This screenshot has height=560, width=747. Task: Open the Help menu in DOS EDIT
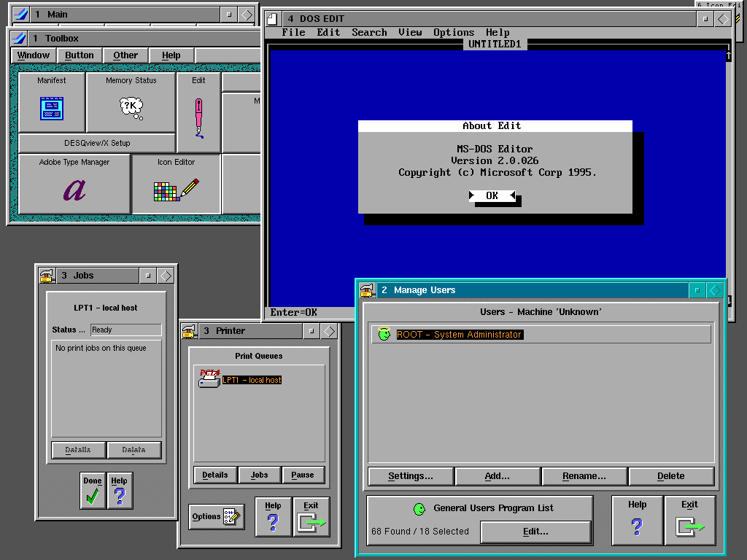click(498, 32)
